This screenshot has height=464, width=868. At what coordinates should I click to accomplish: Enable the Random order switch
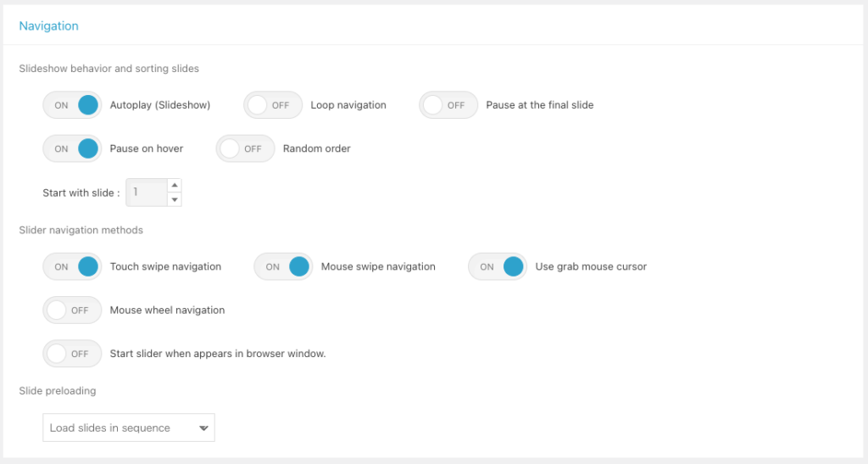tap(245, 148)
